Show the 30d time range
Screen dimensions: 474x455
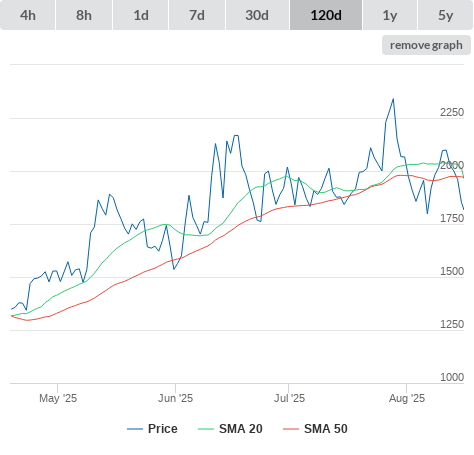point(257,15)
